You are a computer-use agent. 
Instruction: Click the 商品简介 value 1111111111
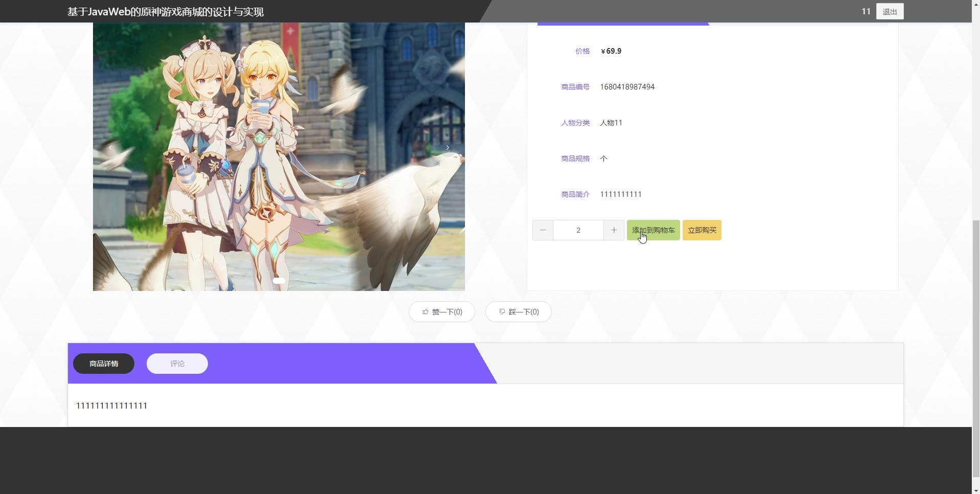tap(621, 194)
